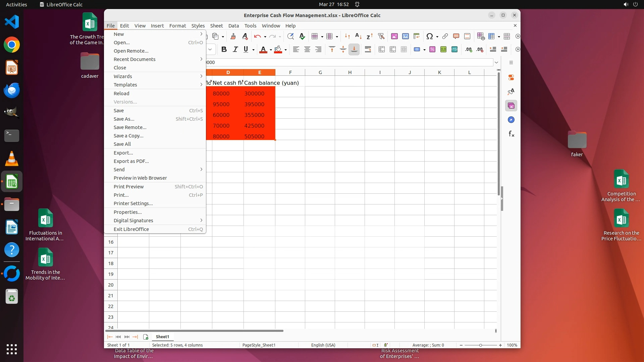
Task: Open the Functions sidebar panel
Action: click(x=511, y=134)
